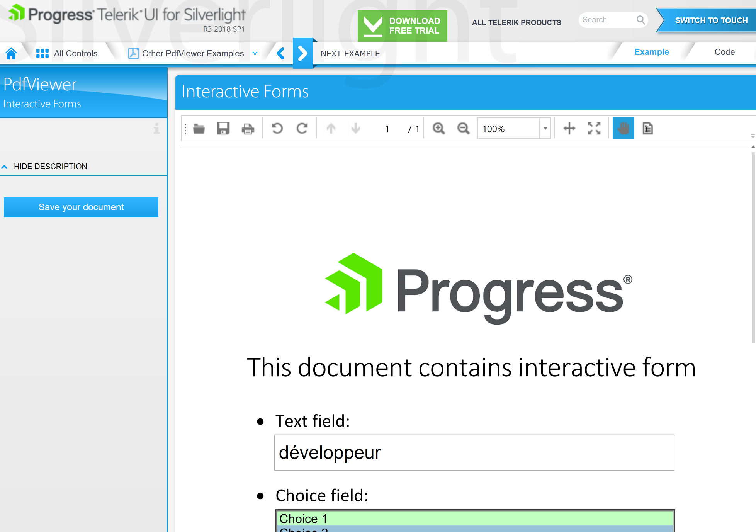Viewport: 756px width, 532px height.
Task: Toggle the text selection tool
Action: point(647,128)
